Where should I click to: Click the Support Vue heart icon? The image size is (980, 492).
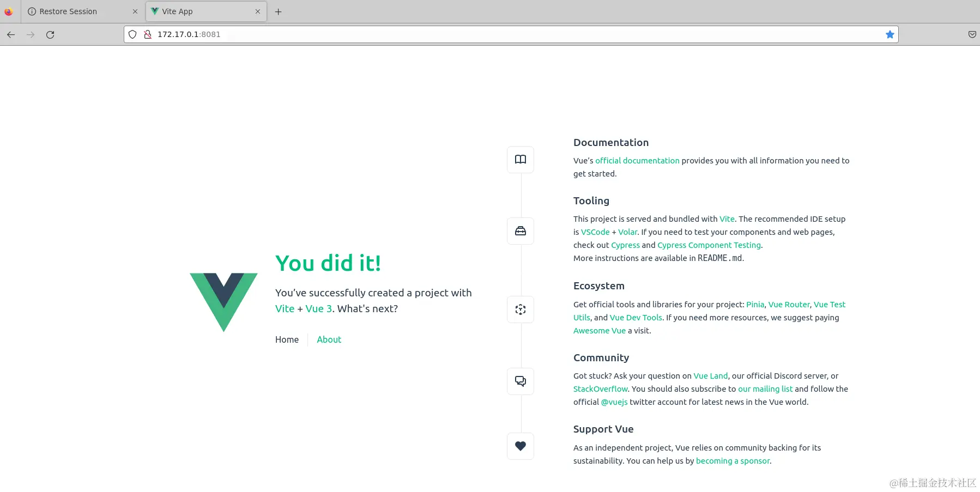521,446
